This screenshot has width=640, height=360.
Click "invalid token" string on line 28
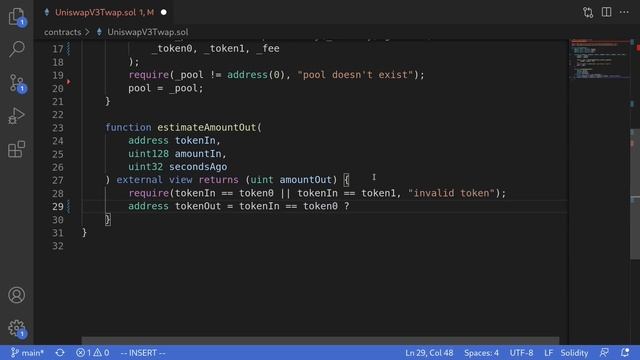click(451, 193)
